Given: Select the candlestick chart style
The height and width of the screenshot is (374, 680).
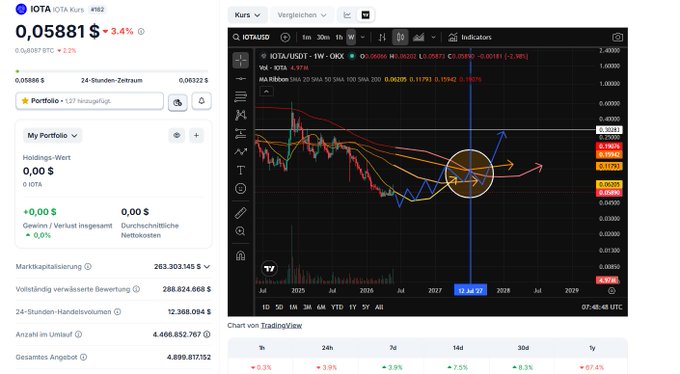Looking at the screenshot, I should (x=400, y=37).
